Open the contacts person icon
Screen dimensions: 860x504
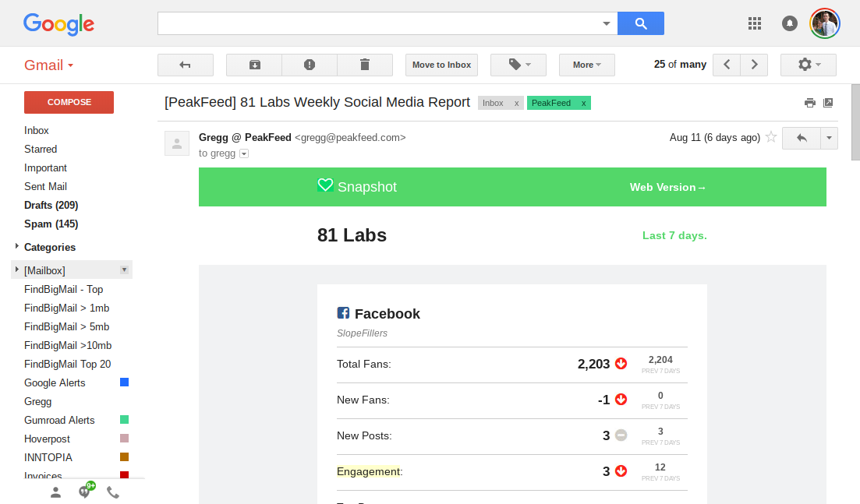pyautogui.click(x=56, y=492)
